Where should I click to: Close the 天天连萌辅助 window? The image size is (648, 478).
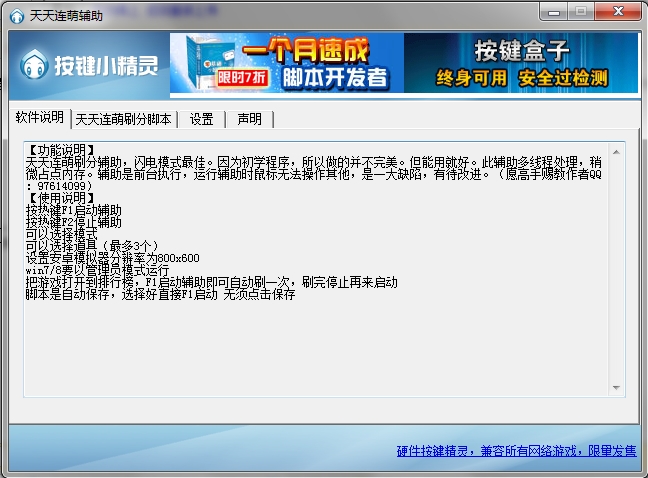(x=618, y=12)
